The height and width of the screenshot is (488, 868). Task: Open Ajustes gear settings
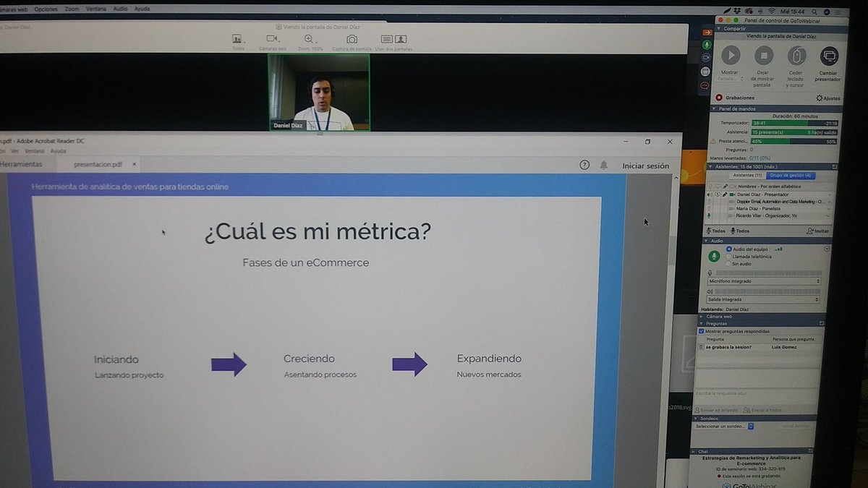(828, 98)
